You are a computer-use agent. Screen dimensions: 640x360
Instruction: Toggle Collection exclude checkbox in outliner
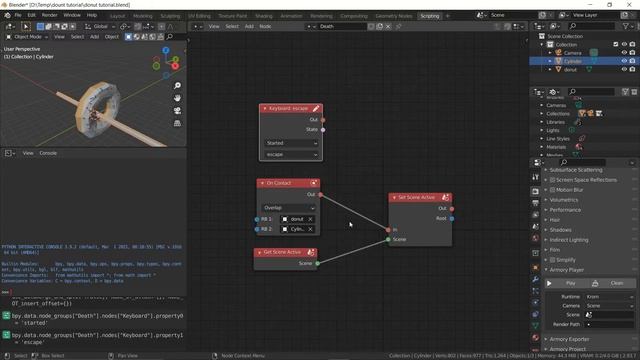(616, 44)
